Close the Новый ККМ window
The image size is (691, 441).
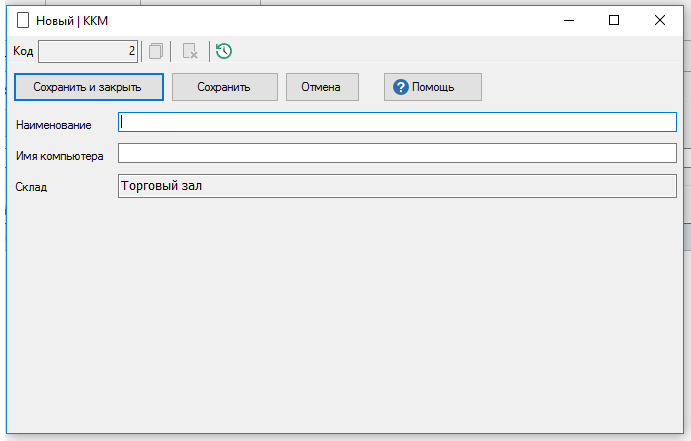pyautogui.click(x=660, y=20)
